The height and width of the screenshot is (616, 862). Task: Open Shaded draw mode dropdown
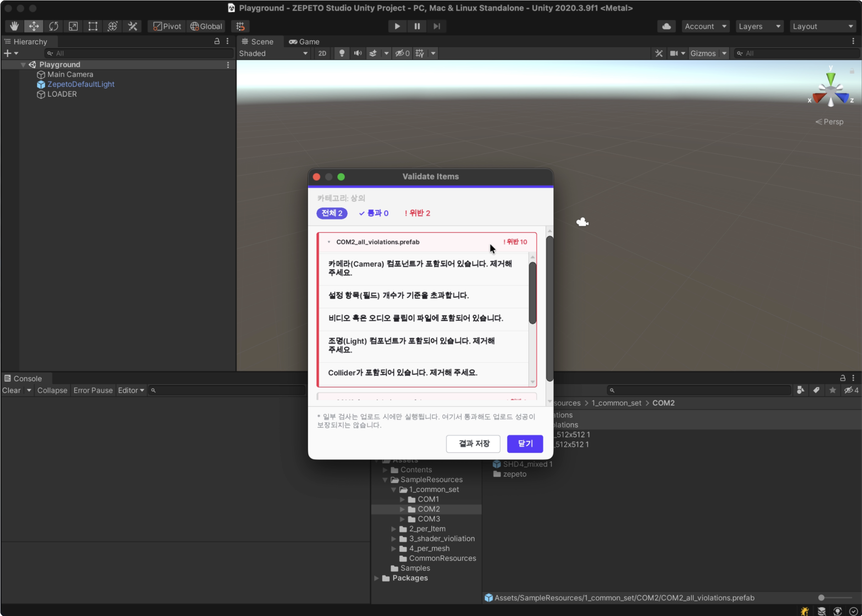[273, 54]
